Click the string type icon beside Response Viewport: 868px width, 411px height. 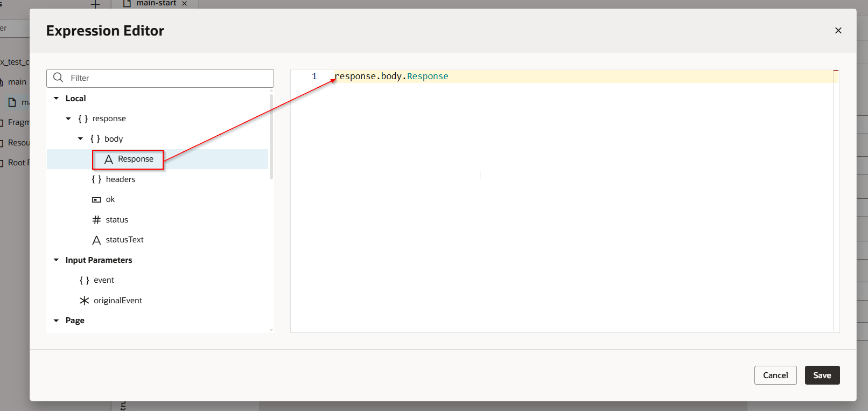pyautogui.click(x=108, y=159)
